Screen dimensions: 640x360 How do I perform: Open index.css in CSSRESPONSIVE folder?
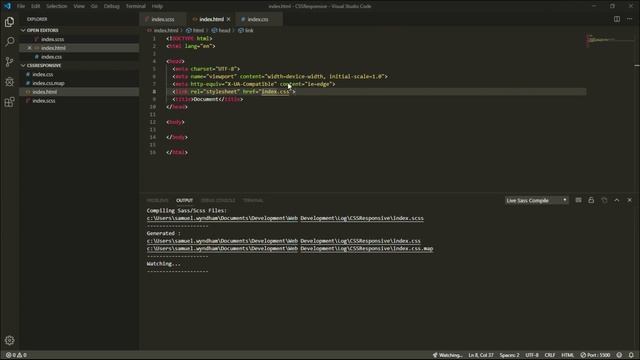pos(79,74)
